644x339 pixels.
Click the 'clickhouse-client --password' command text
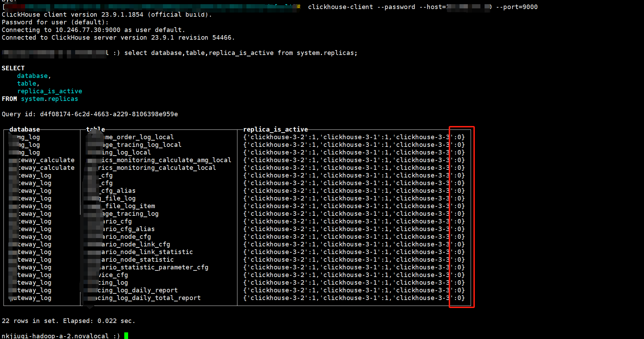[x=361, y=7]
